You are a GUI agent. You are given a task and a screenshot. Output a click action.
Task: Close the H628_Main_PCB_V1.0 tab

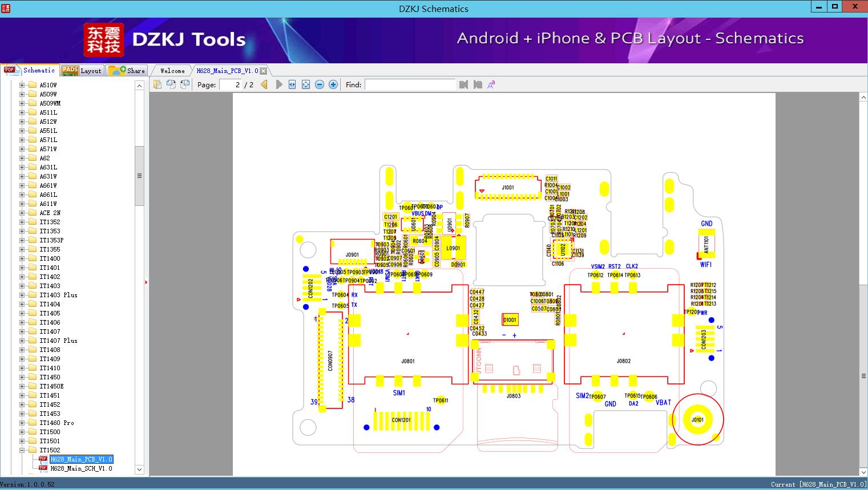(264, 71)
